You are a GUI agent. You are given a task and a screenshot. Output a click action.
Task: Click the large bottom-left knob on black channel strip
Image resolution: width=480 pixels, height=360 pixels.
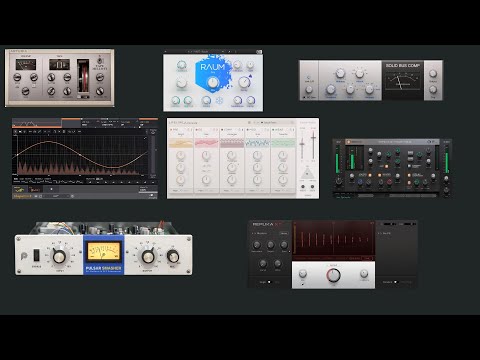point(339,181)
